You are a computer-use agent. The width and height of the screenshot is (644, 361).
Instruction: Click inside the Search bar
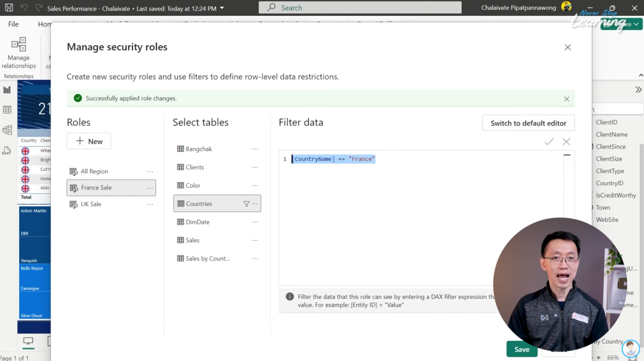360,7
